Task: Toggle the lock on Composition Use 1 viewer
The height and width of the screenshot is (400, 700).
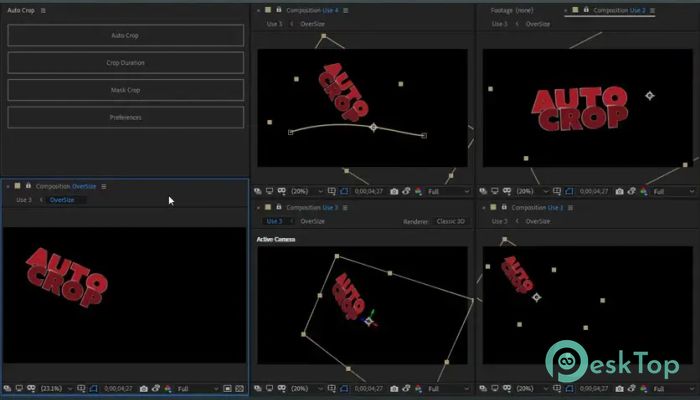Action: (x=504, y=207)
